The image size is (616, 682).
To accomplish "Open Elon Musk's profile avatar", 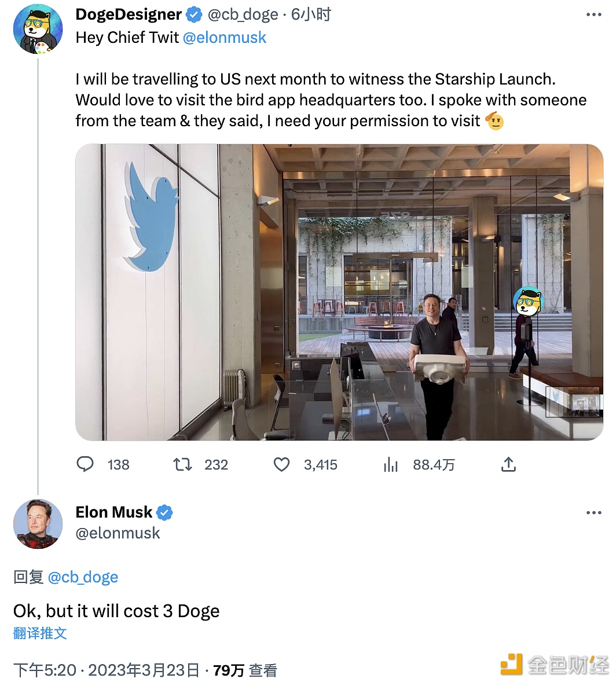I will (38, 523).
